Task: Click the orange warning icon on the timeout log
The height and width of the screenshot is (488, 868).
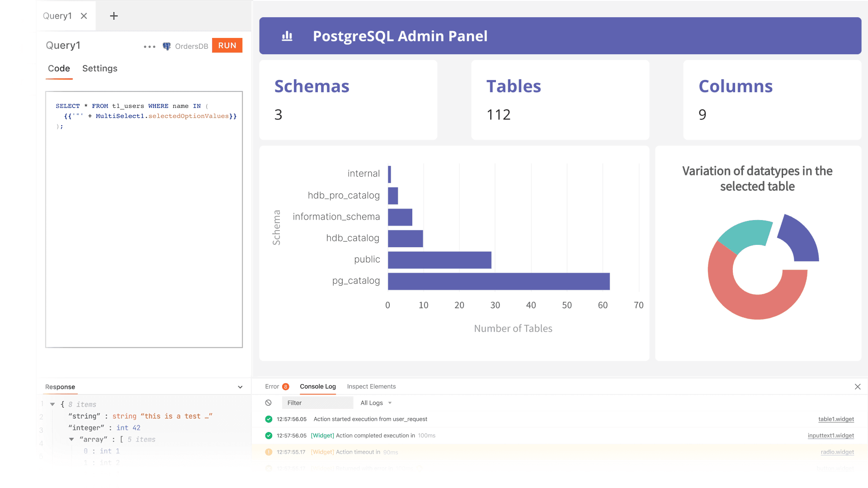Action: tap(269, 452)
